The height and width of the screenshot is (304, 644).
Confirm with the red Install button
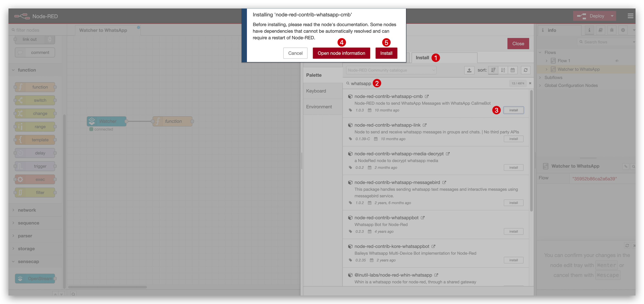point(386,53)
